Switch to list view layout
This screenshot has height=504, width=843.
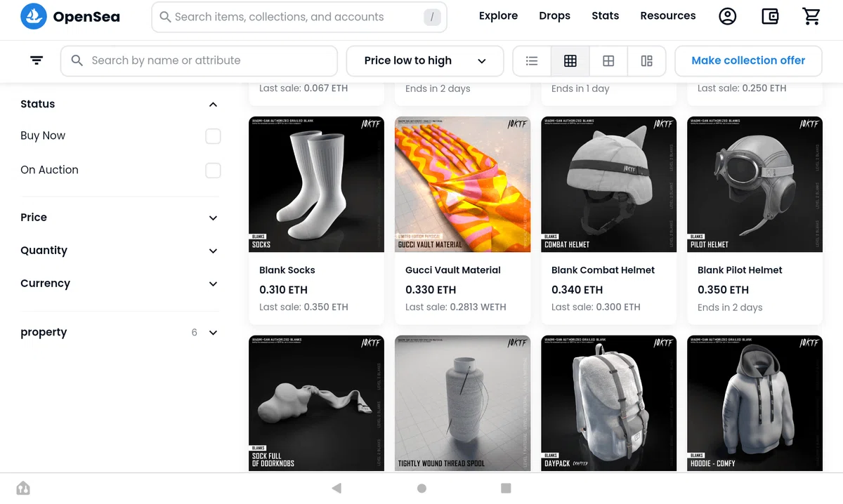tap(532, 61)
